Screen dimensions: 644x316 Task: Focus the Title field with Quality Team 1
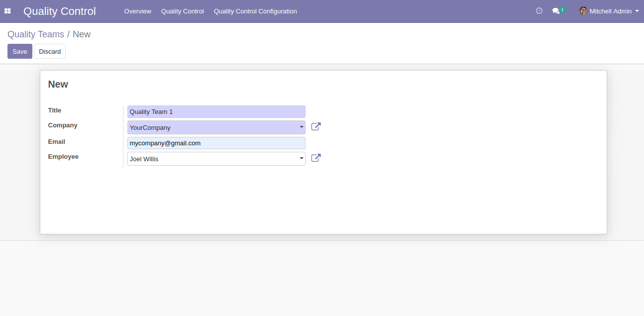[x=216, y=112]
